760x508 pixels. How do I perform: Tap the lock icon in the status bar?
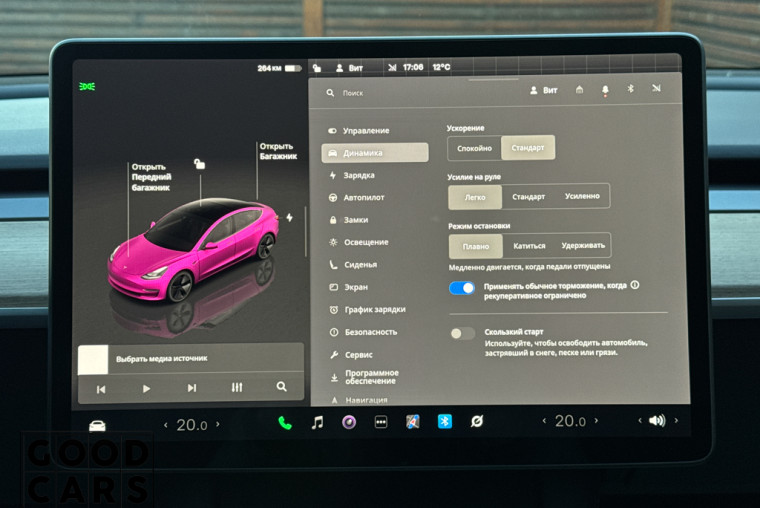(317, 68)
